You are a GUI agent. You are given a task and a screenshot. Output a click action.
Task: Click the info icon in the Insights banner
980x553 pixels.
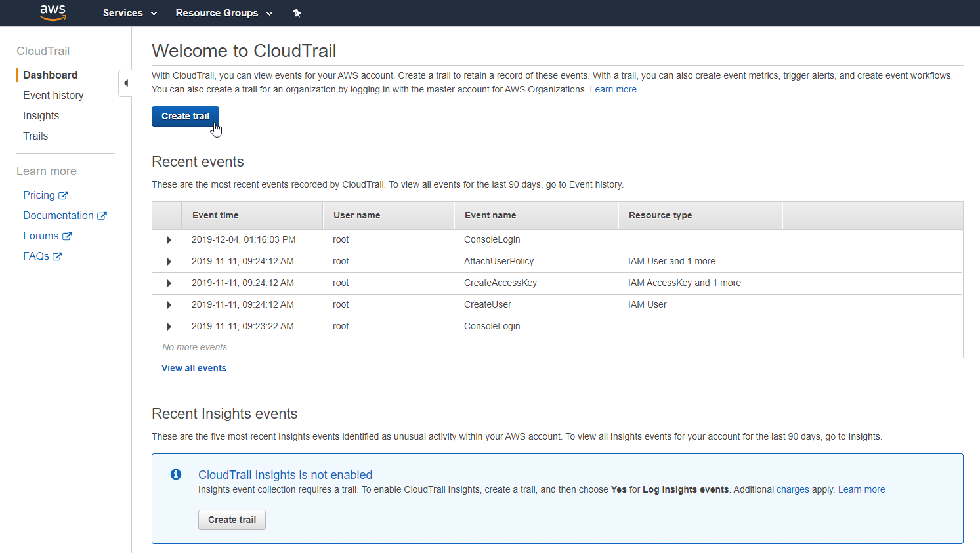pos(175,474)
